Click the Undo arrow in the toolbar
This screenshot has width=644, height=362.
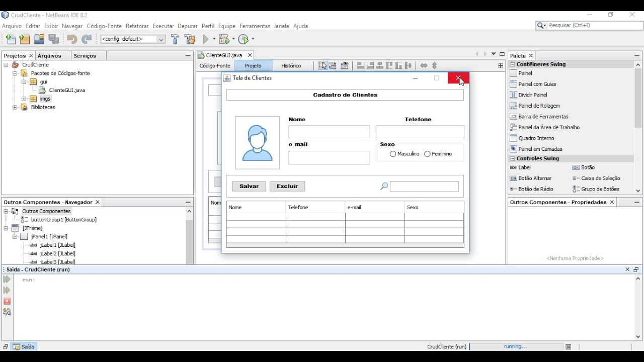point(72,39)
